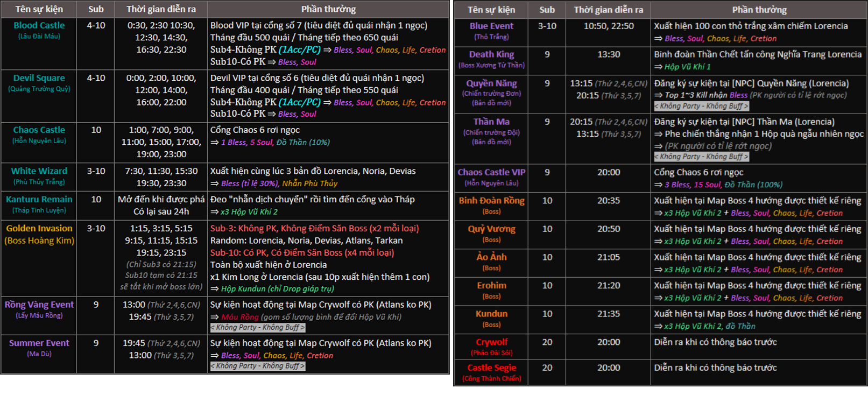This screenshot has height=395, width=868.
Task: Click the Sub column header in left table
Action: [96, 9]
